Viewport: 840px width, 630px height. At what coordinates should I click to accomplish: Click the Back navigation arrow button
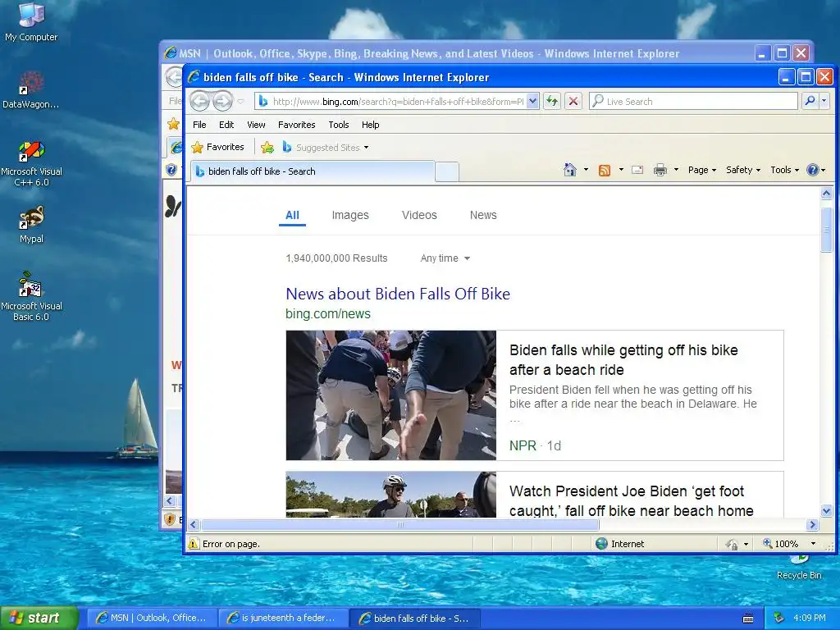tap(200, 101)
